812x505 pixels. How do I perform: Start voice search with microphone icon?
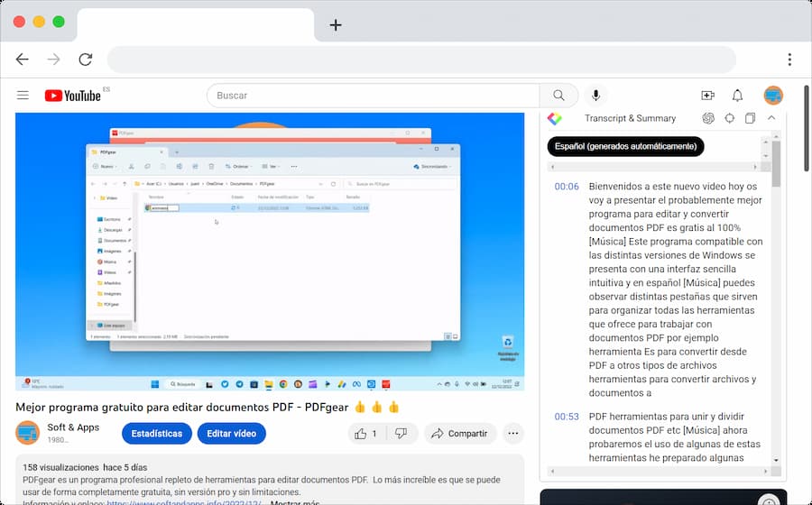[x=596, y=96]
